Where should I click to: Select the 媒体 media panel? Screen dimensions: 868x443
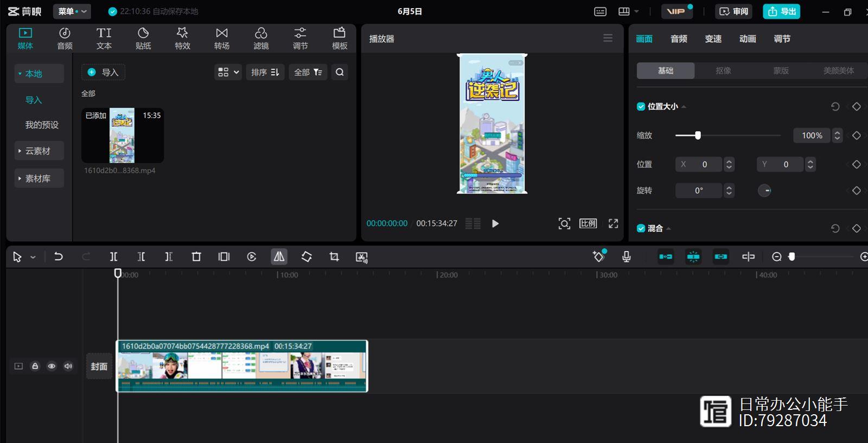pyautogui.click(x=25, y=38)
